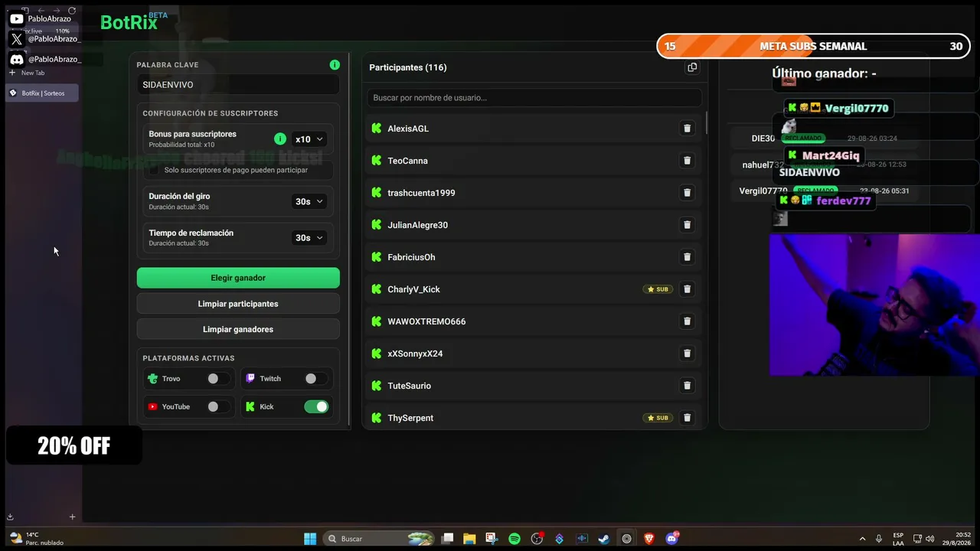Click Limpiar participantes button
Screen dimensions: 980x551
238,304
